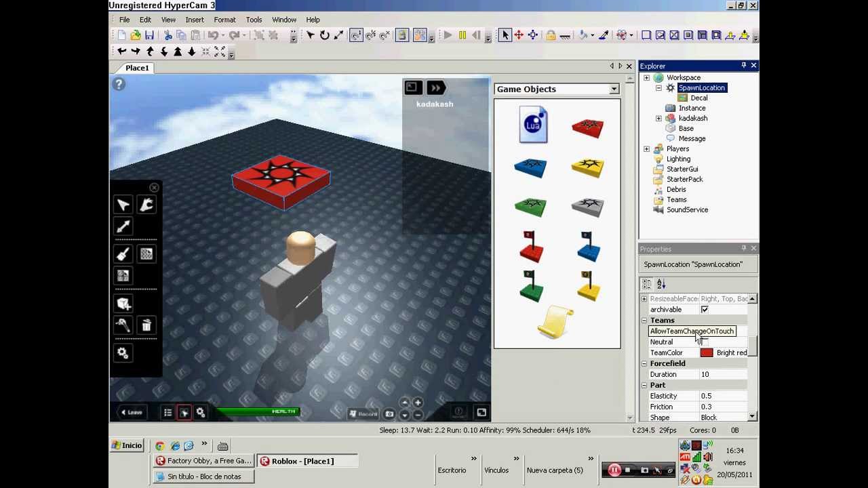Click the Roblox Place1 taskbar button
Image resolution: width=868 pixels, height=488 pixels.
(x=307, y=461)
